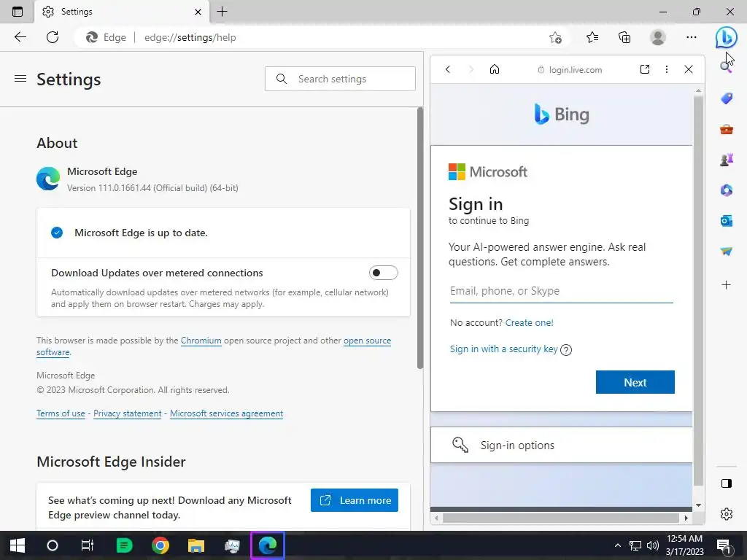
Task: Click security key help question mark
Action: 566,350
